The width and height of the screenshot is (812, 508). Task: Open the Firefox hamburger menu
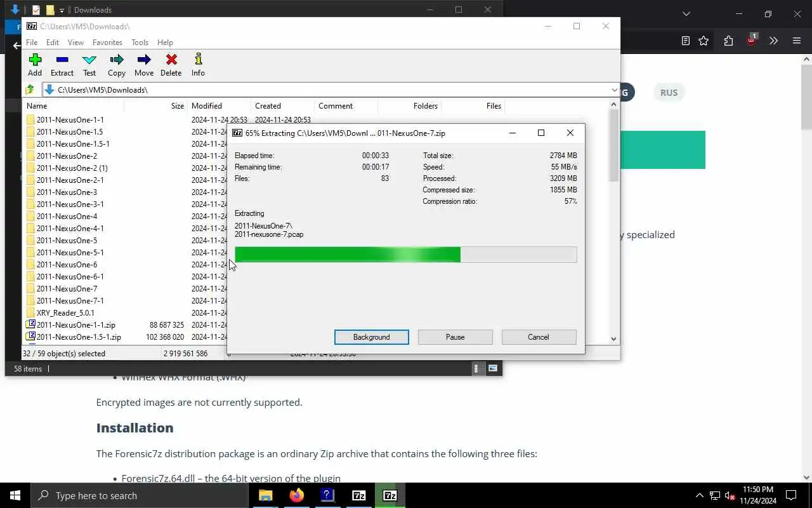(x=797, y=41)
